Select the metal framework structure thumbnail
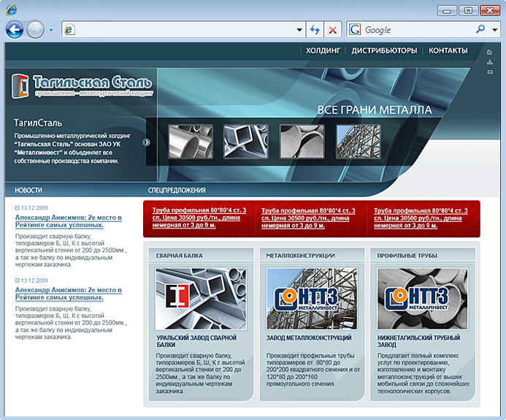506x420 pixels. point(359,142)
